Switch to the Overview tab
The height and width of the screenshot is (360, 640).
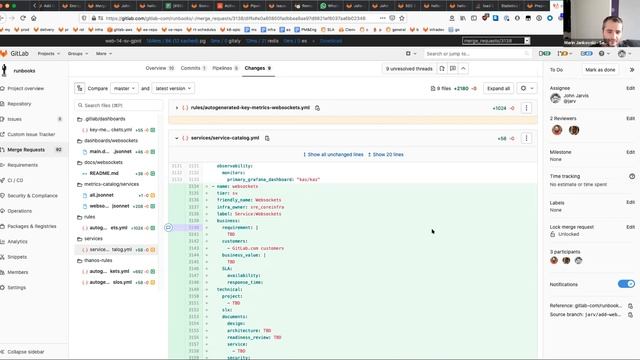[160, 68]
